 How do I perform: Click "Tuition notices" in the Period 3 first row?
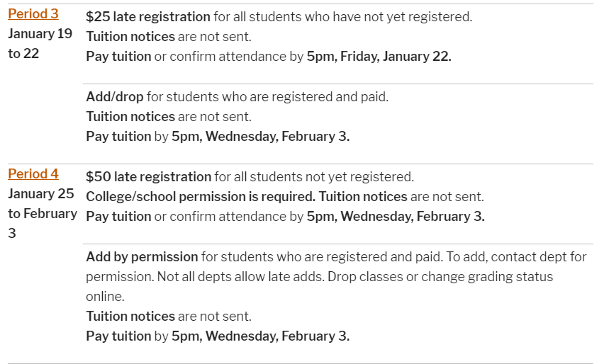130,36
